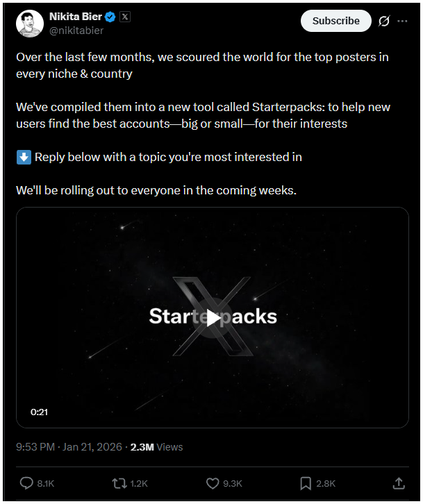Click the Nikita Bier display name

[76, 17]
